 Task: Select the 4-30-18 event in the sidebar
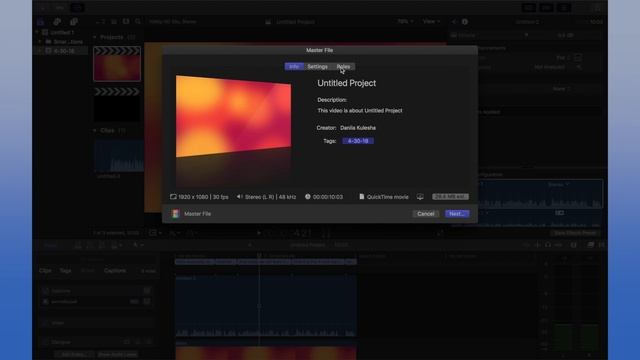coord(61,51)
